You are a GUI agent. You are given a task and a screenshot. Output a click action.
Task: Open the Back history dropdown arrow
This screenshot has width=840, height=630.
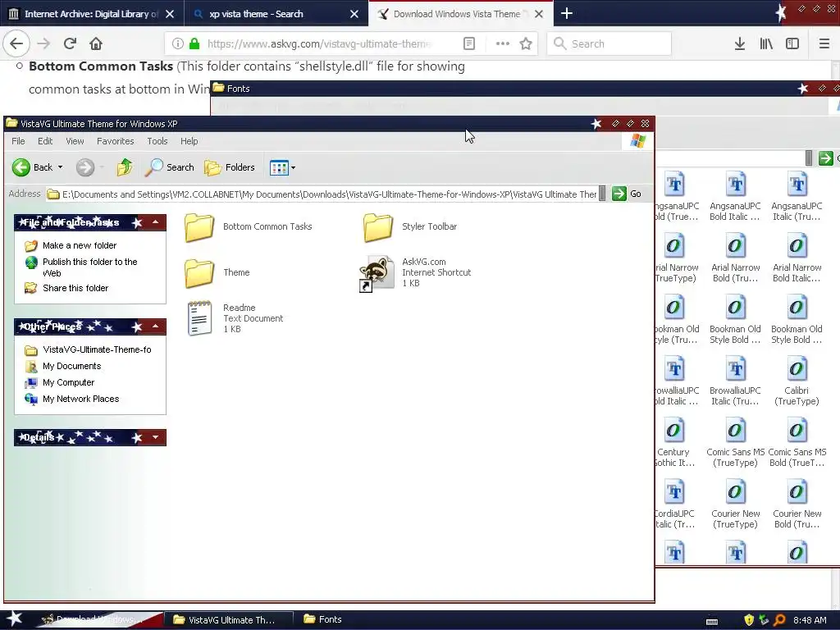pyautogui.click(x=61, y=167)
